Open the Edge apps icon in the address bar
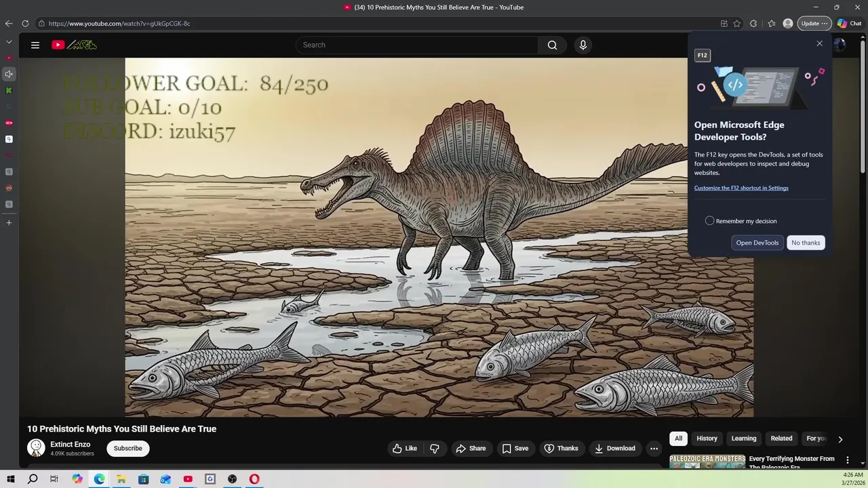The height and width of the screenshot is (488, 868). point(724,23)
